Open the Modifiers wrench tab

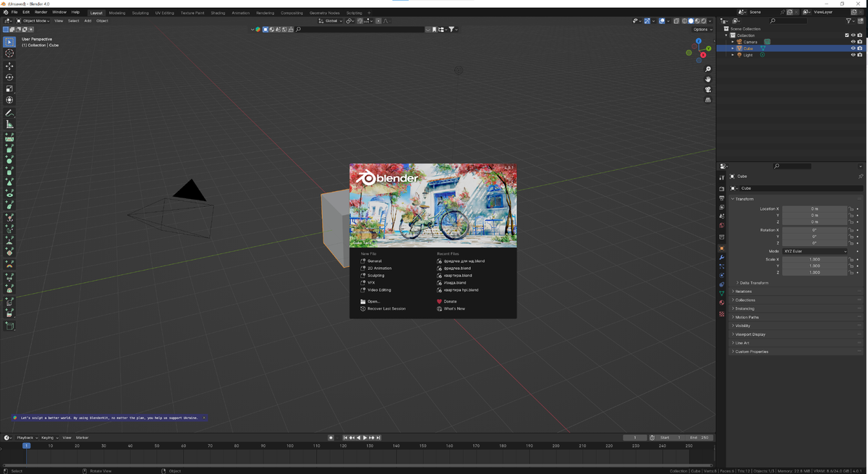point(722,258)
